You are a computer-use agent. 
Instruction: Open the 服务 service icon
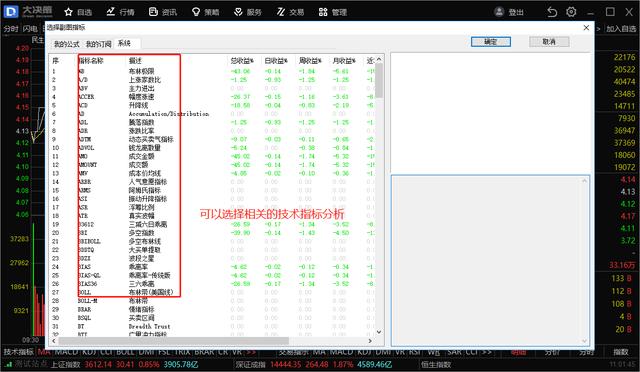coord(238,12)
